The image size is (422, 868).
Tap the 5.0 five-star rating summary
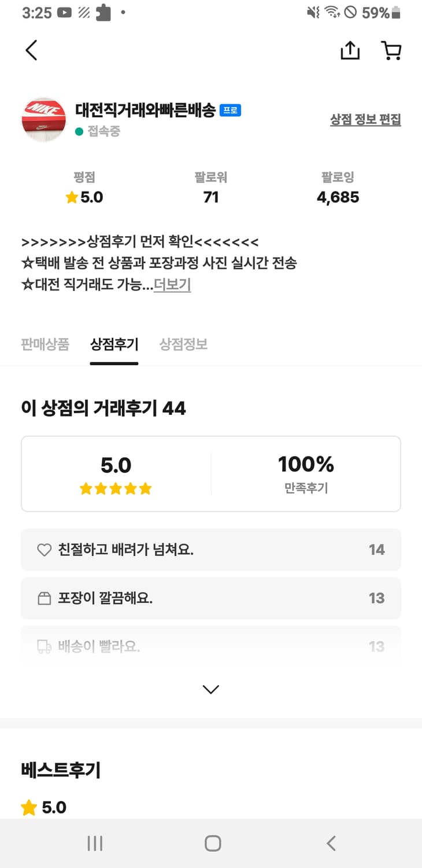pos(116,474)
